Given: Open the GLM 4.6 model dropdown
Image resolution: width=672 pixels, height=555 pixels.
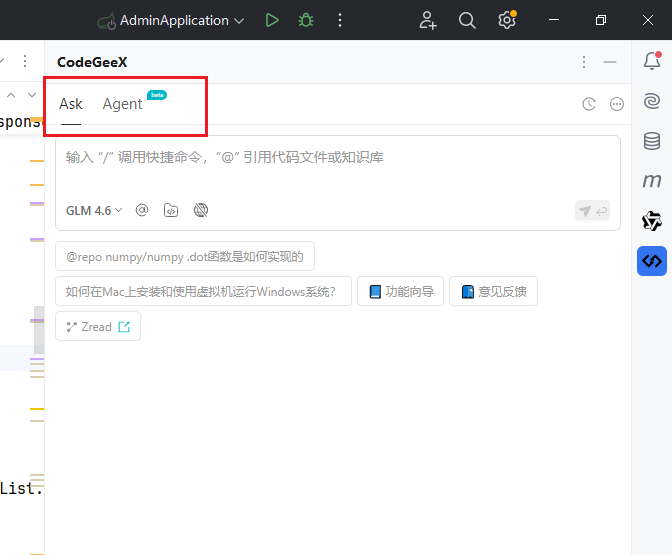Looking at the screenshot, I should pyautogui.click(x=94, y=210).
